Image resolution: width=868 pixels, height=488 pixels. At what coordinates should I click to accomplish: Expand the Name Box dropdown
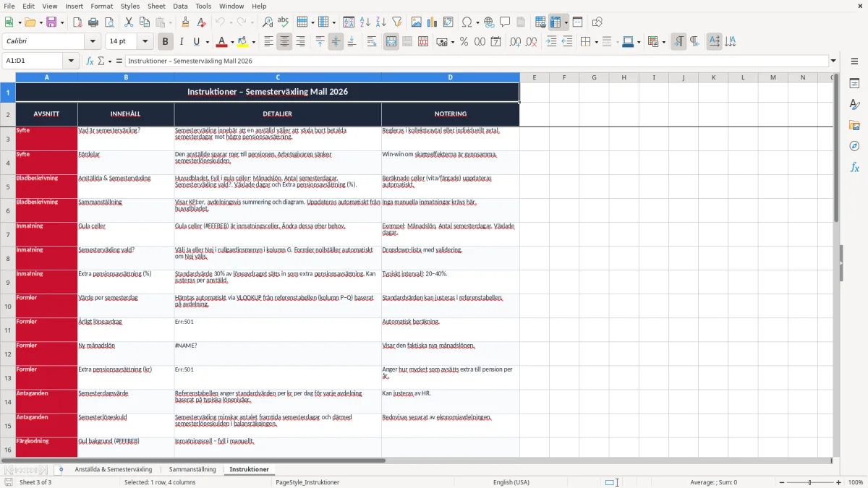pos(72,61)
